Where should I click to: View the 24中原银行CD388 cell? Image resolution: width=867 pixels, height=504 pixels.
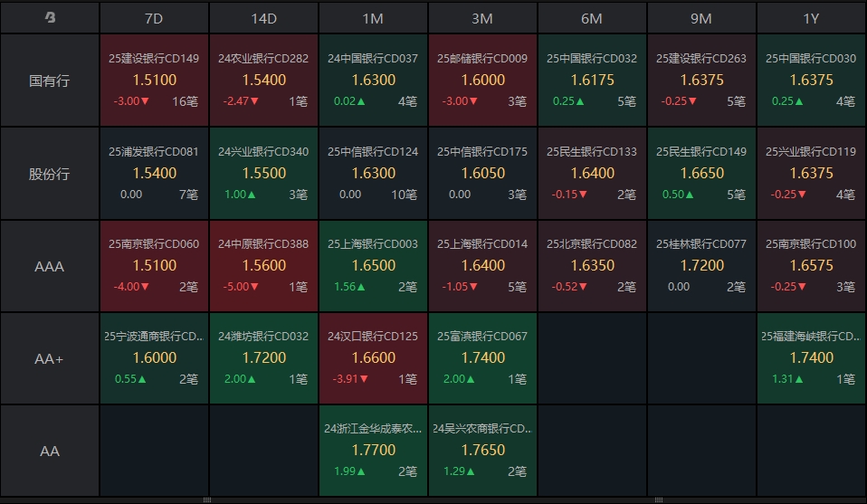pos(263,266)
